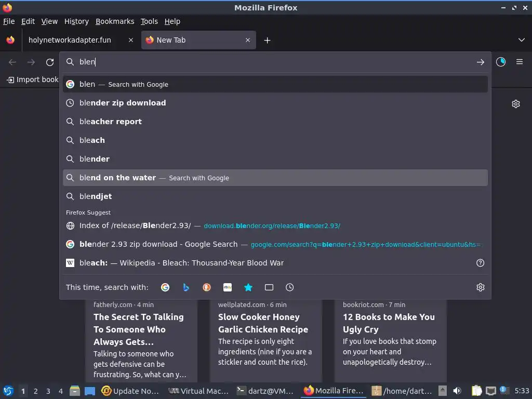Search this time with Bing
This screenshot has height=399, width=532.
tap(186, 287)
